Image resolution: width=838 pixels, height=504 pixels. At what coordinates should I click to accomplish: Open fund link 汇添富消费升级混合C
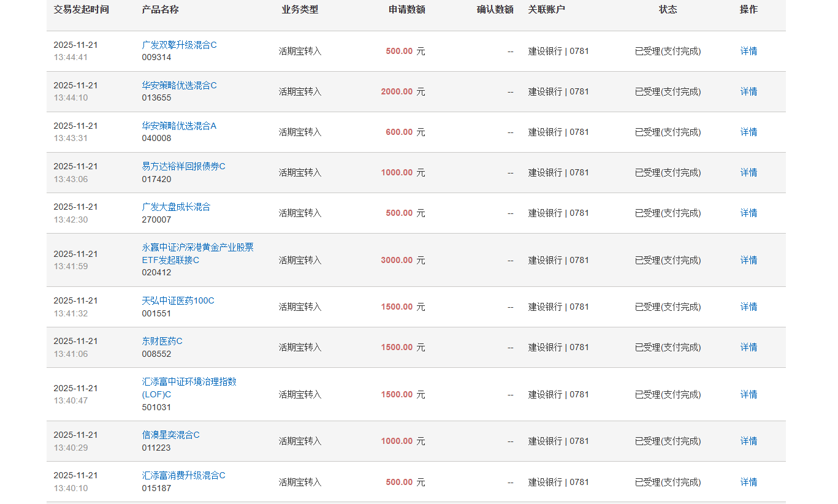click(x=183, y=475)
